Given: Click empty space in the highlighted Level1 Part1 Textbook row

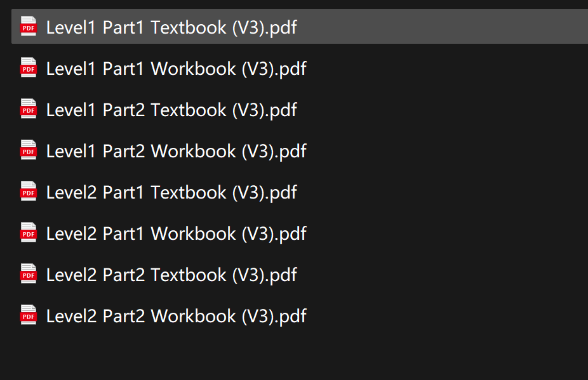Looking at the screenshot, I should [444, 27].
